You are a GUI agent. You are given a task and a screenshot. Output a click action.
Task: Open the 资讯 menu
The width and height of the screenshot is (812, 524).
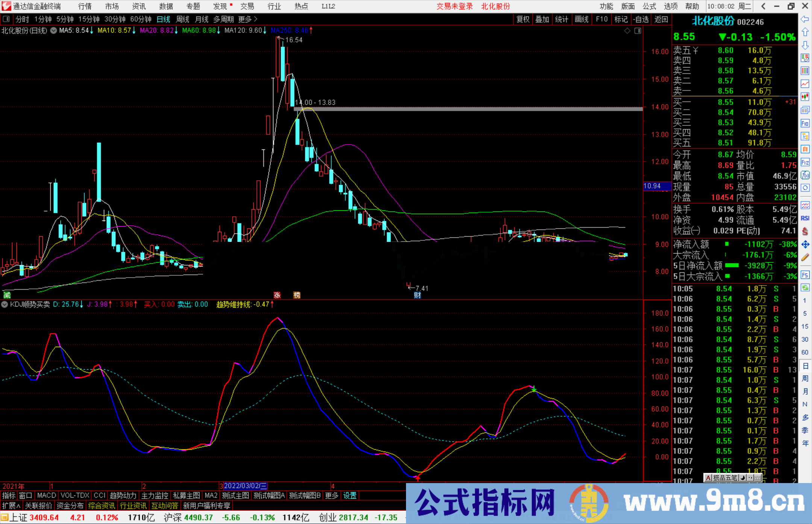pos(139,6)
